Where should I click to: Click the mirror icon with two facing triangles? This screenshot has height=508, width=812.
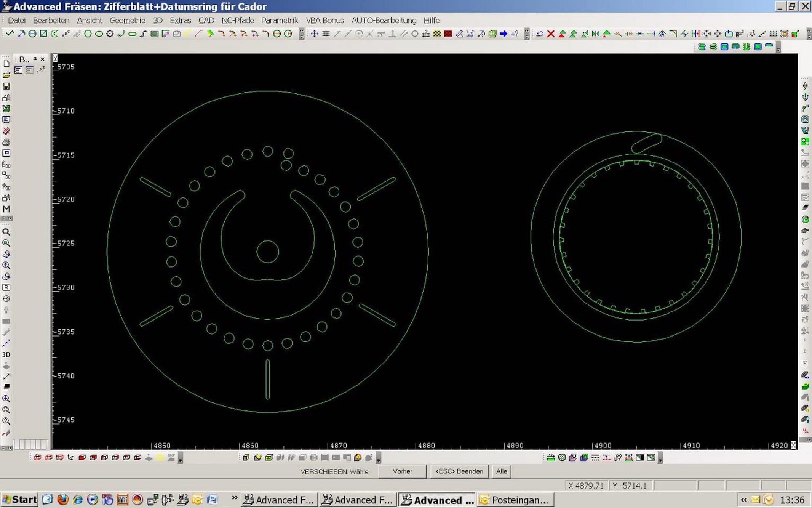pos(595,34)
